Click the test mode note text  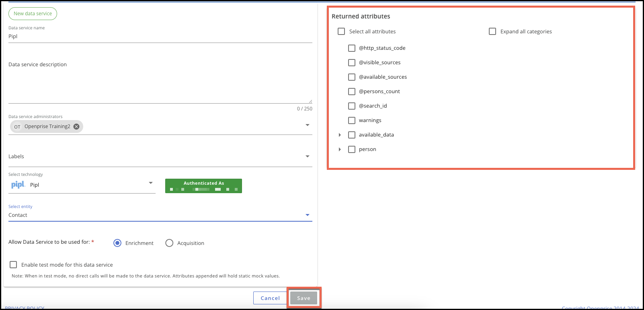click(x=146, y=276)
